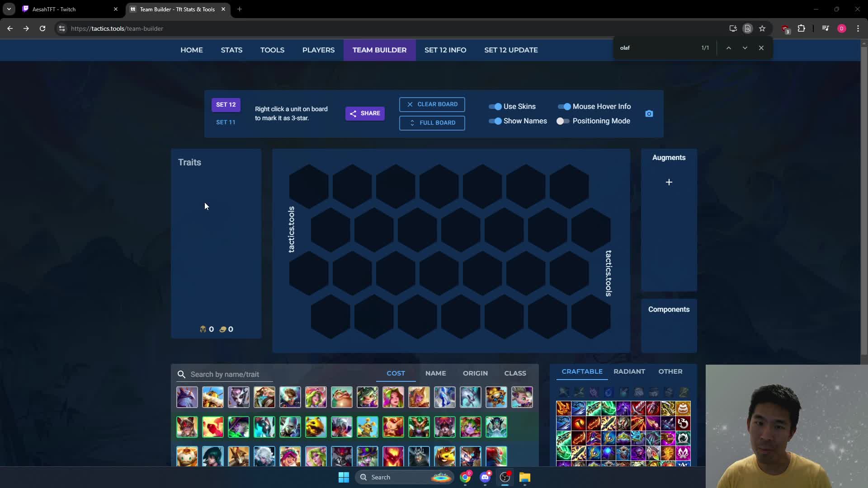
Task: Open Discord from the taskbar
Action: click(485, 477)
